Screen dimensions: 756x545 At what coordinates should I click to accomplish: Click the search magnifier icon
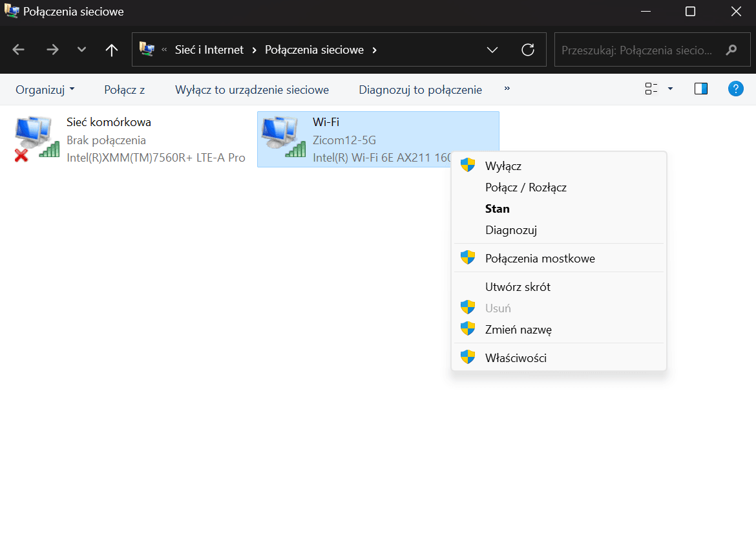731,50
